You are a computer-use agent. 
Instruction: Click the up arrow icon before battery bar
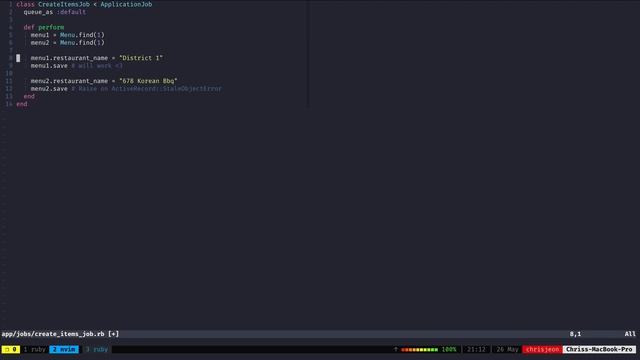396,349
